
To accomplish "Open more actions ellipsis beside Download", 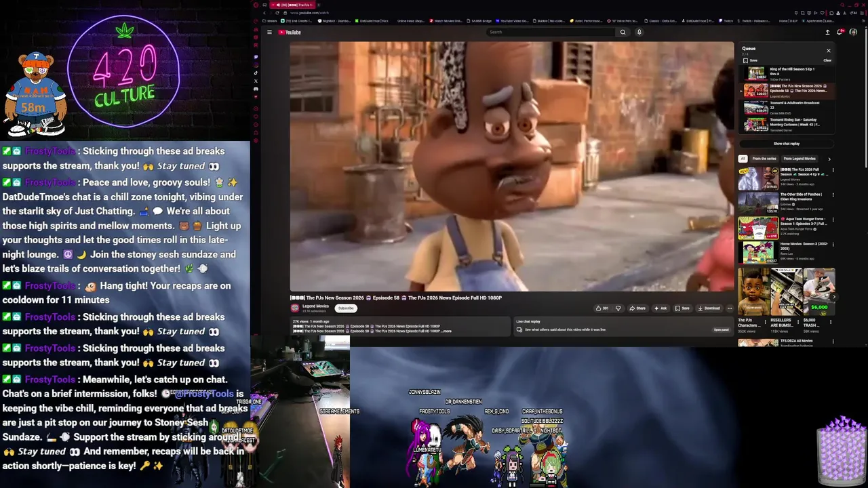I will pyautogui.click(x=730, y=308).
